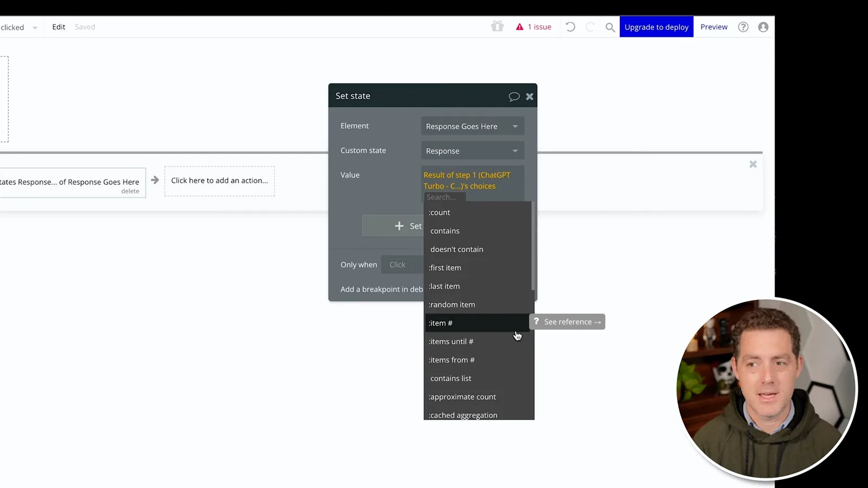Close the Set state dialog
The image size is (868, 488).
[529, 97]
